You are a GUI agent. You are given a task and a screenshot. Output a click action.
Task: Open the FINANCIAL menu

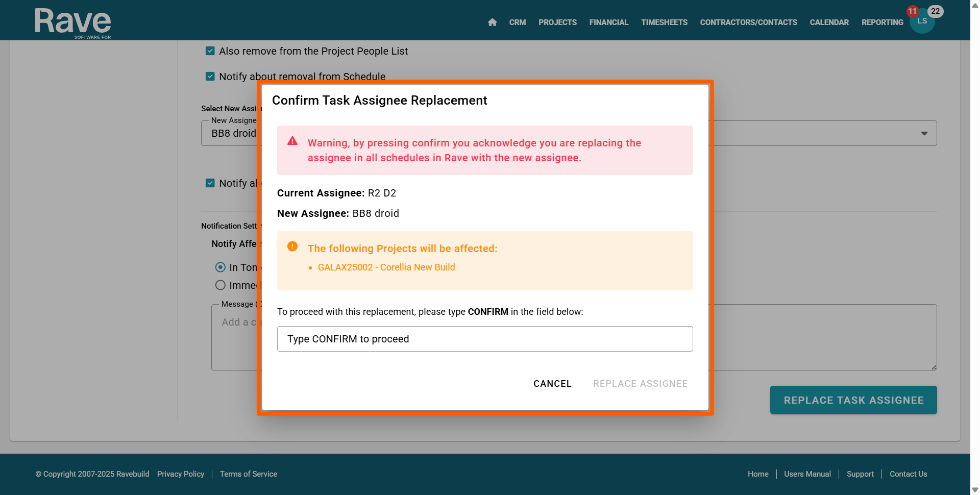click(608, 22)
